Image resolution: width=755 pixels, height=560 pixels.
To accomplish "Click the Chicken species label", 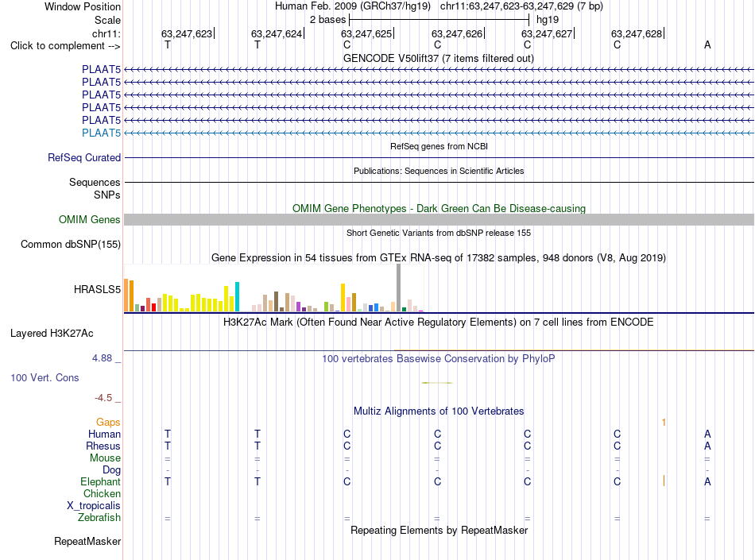I will pyautogui.click(x=102, y=494).
